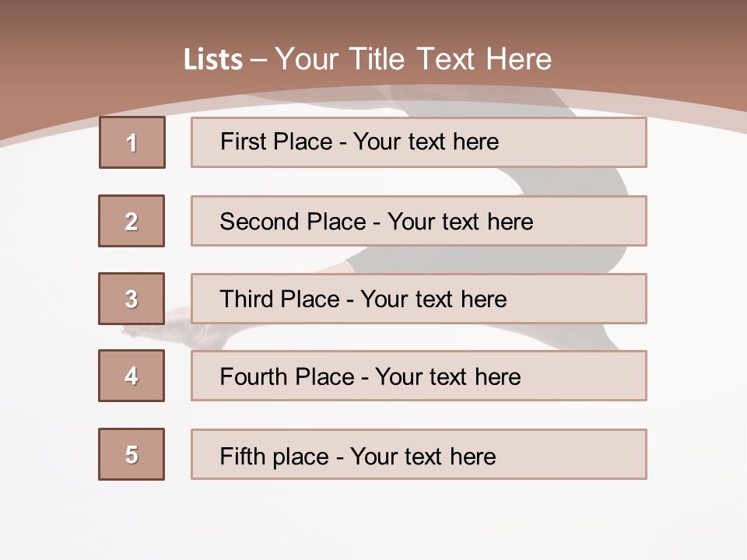This screenshot has width=747, height=560.
Task: Click "Your Title Text Here" in the heading
Action: tap(413, 59)
